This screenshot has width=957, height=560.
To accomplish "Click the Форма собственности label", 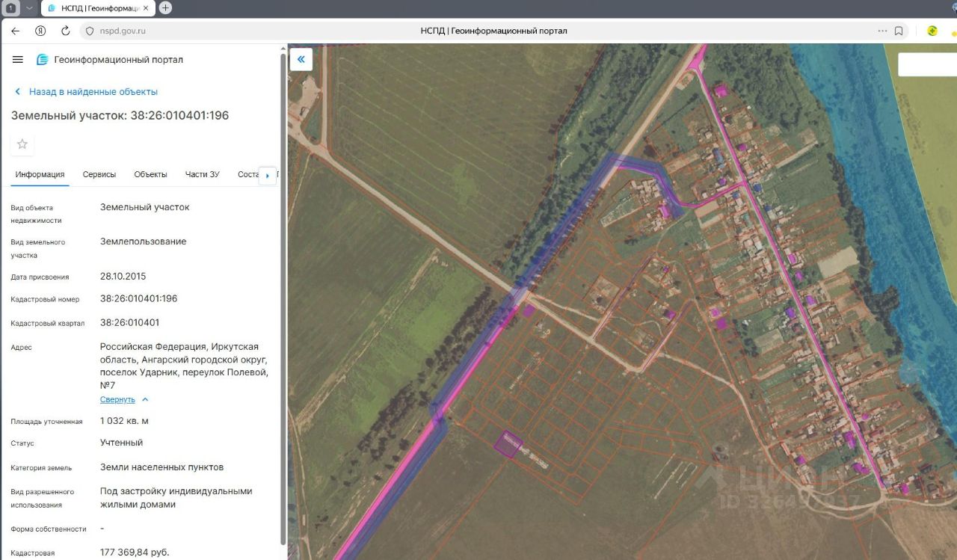I will pyautogui.click(x=49, y=529).
